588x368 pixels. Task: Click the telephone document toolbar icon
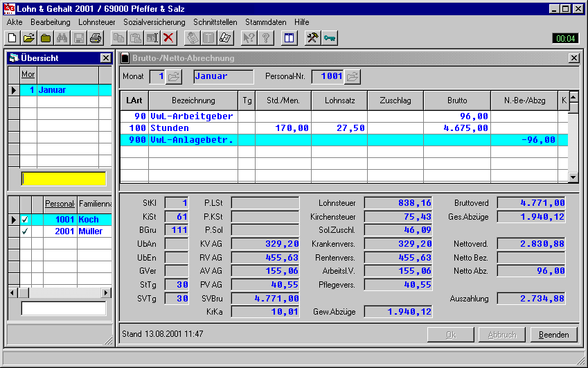[225, 38]
